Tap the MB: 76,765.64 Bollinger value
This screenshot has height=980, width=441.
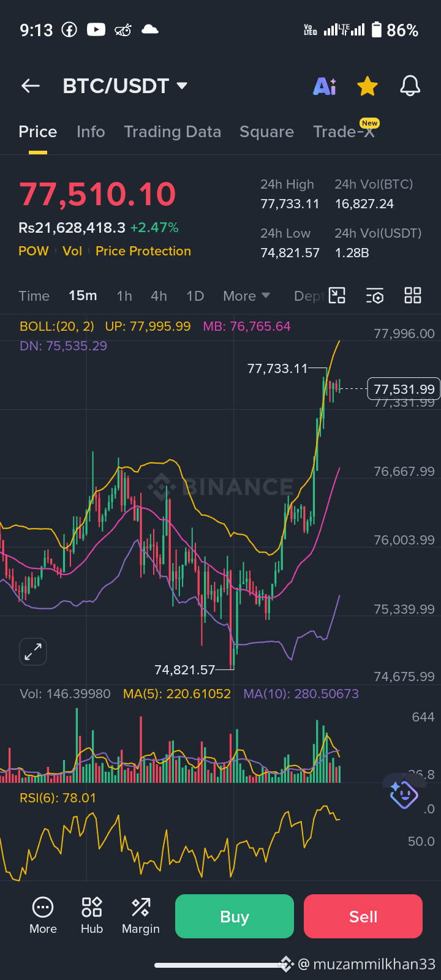click(x=247, y=326)
